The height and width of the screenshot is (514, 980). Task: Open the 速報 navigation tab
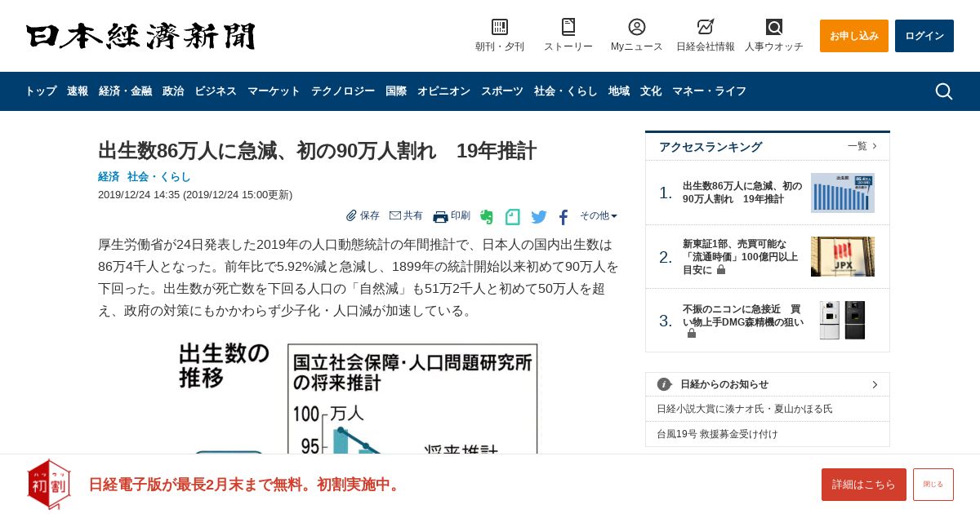(78, 91)
